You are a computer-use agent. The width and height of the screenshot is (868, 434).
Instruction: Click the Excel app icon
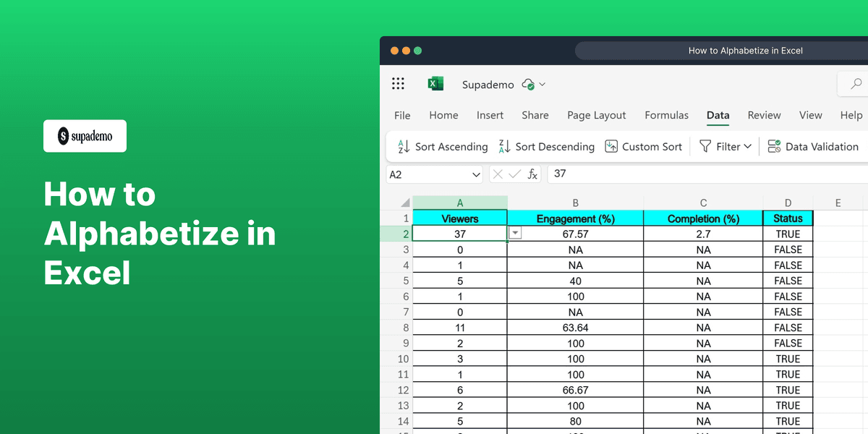[x=435, y=83]
